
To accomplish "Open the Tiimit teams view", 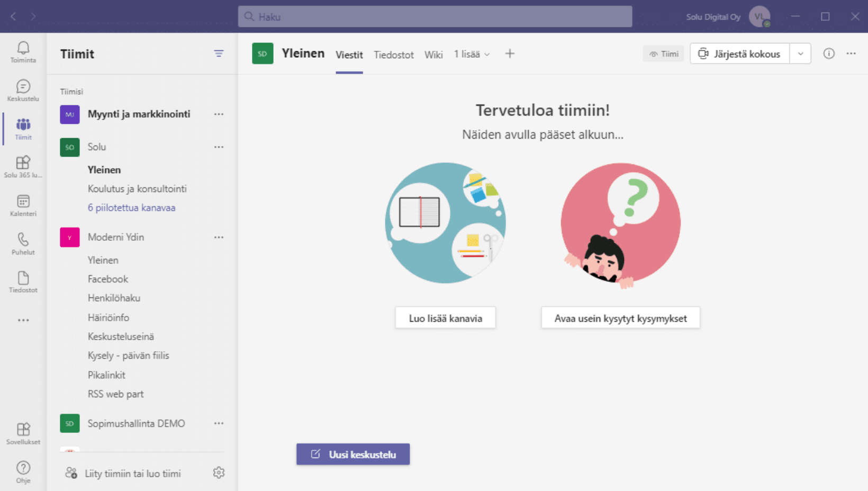I will click(x=23, y=129).
